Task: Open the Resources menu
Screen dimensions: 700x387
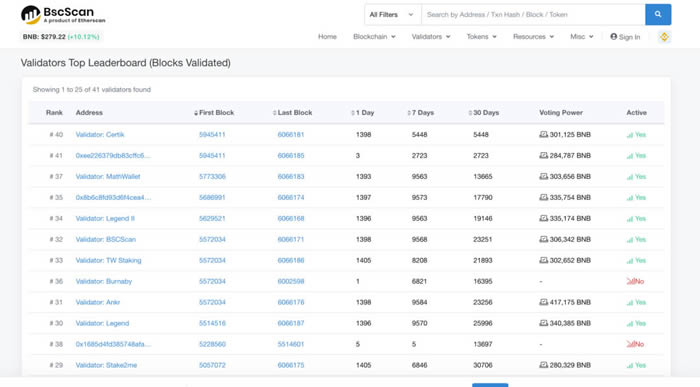Action: click(533, 37)
